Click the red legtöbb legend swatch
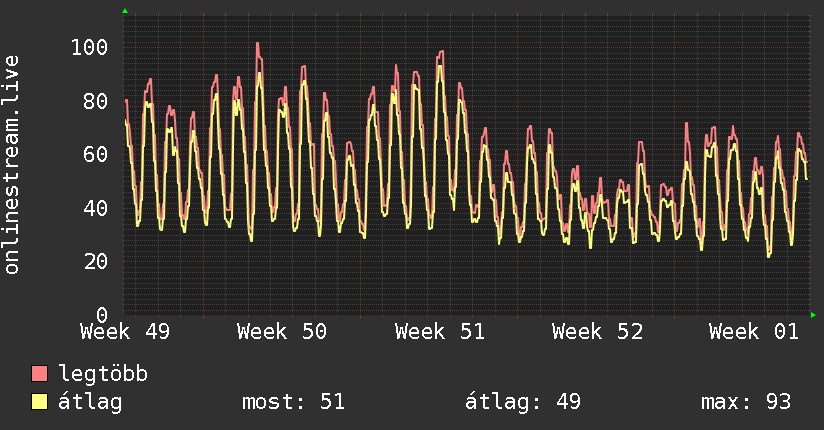824x430 pixels. [x=39, y=373]
